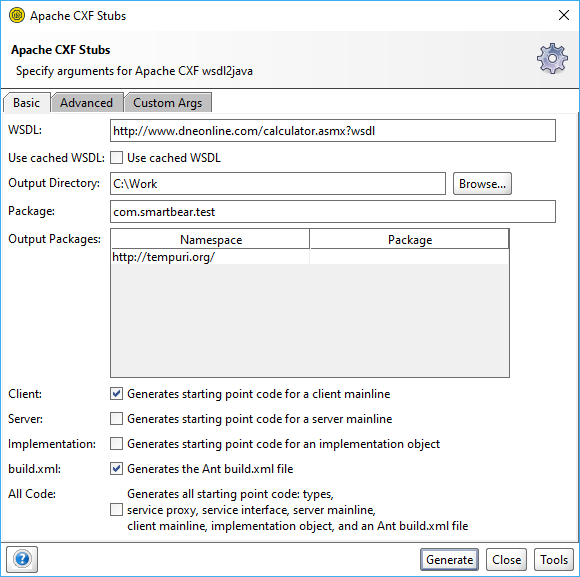Enable the All Code generation checkbox

pyautogui.click(x=117, y=510)
